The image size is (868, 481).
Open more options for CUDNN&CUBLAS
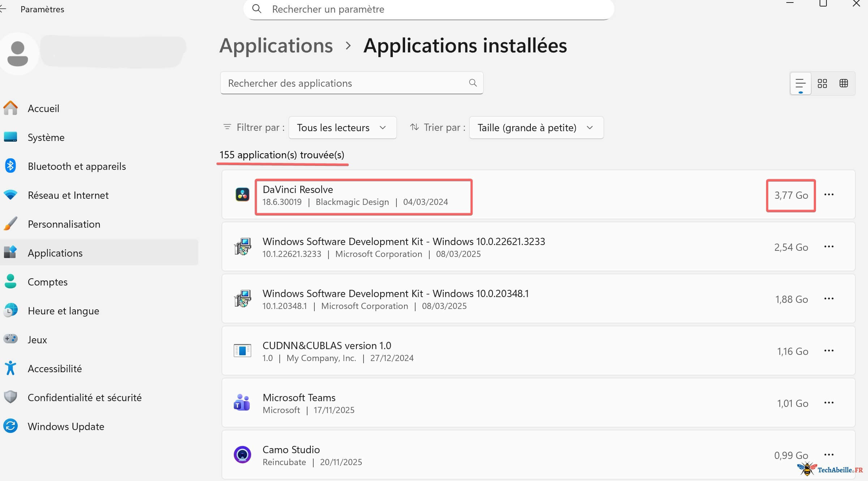pos(829,350)
